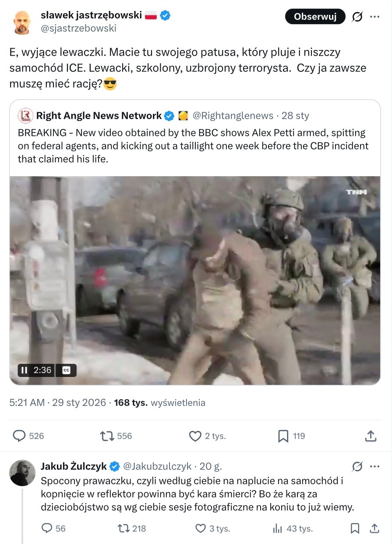392x544 pixels.
Task: Open sławek jastrzębowski profile avatar
Action: point(22,22)
